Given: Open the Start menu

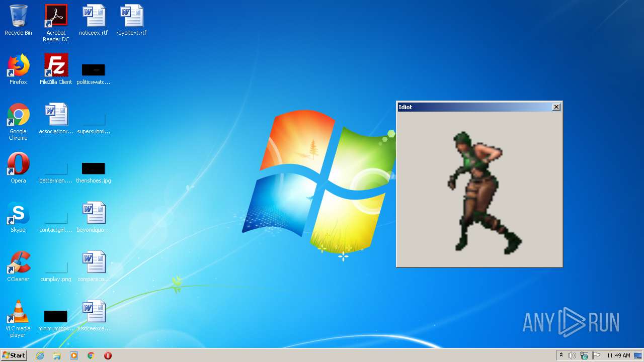Looking at the screenshot, I should click(x=14, y=355).
